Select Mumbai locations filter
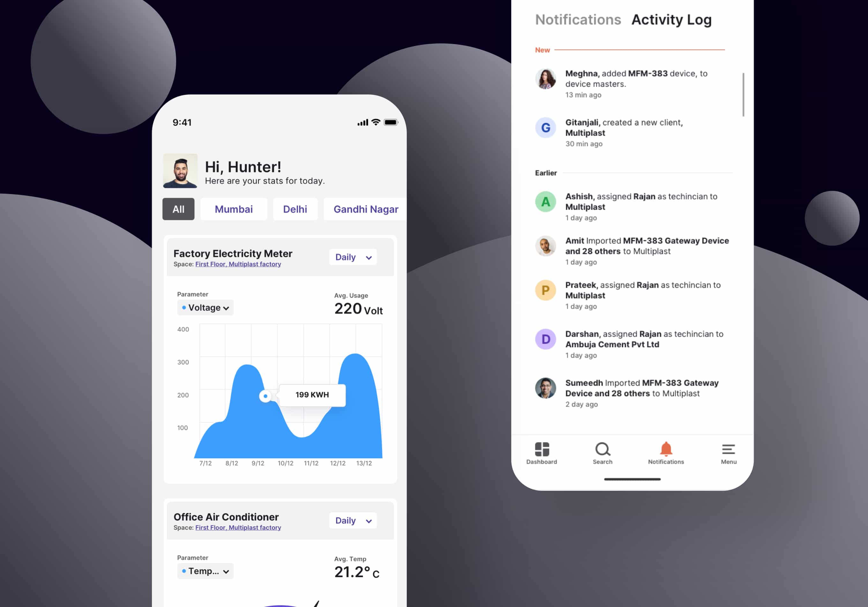868x607 pixels. coord(233,209)
